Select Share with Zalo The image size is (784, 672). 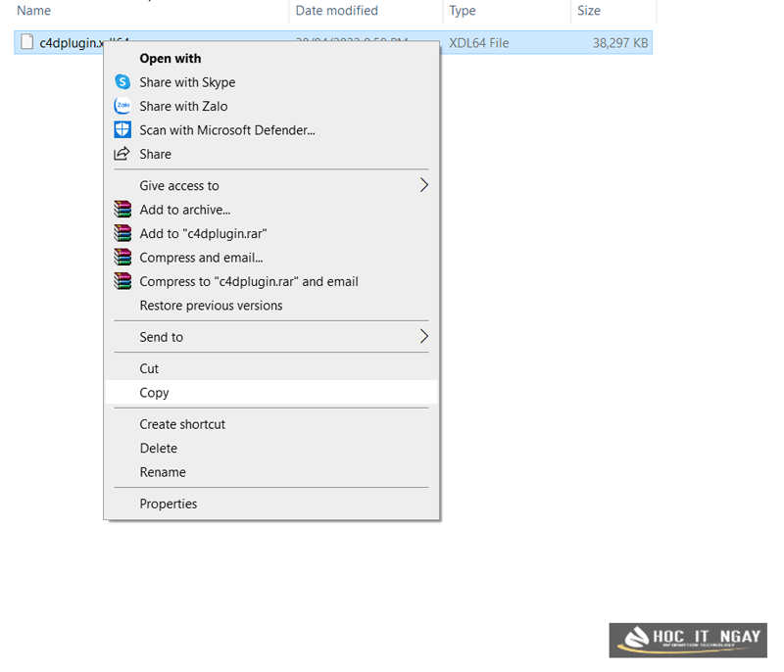coord(271,107)
